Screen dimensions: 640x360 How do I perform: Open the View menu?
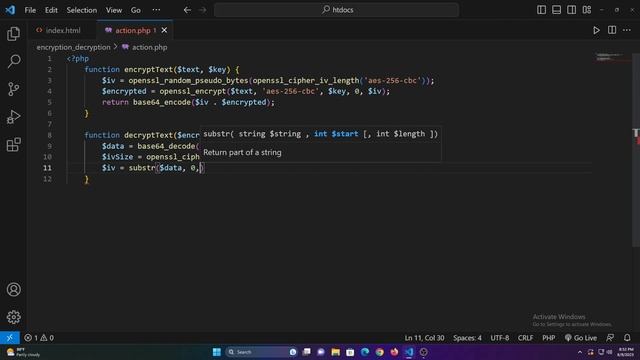(x=113, y=10)
